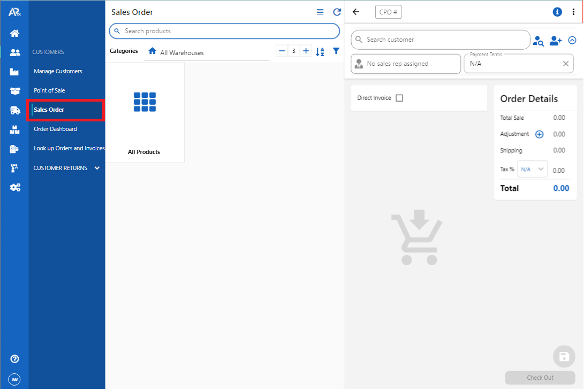Increase the column count with plus stepper
Viewport: 584px width, 392px height.
coord(306,51)
